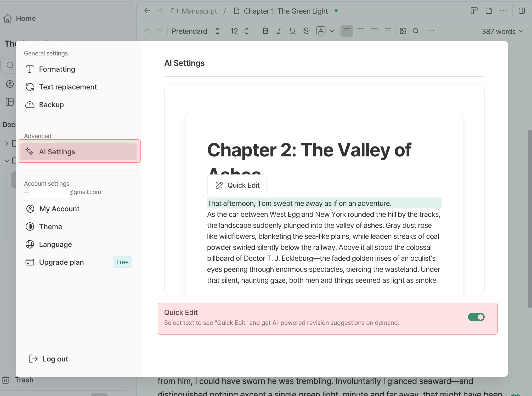Click the highlighted sentence in the preview

point(324,203)
